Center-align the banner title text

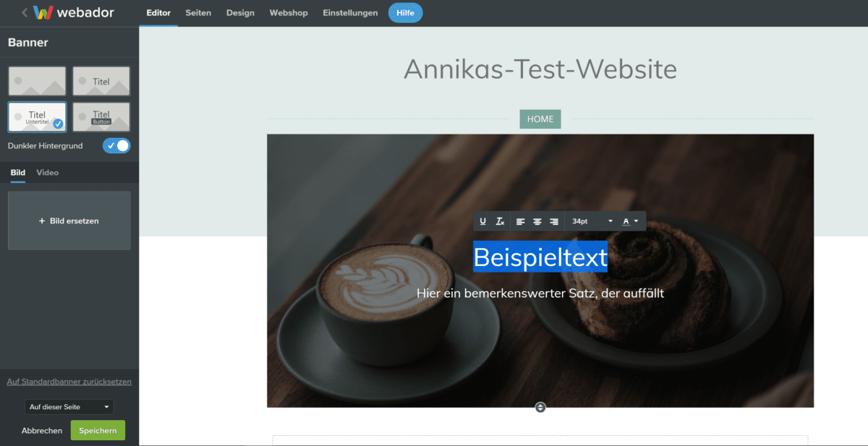(x=537, y=221)
